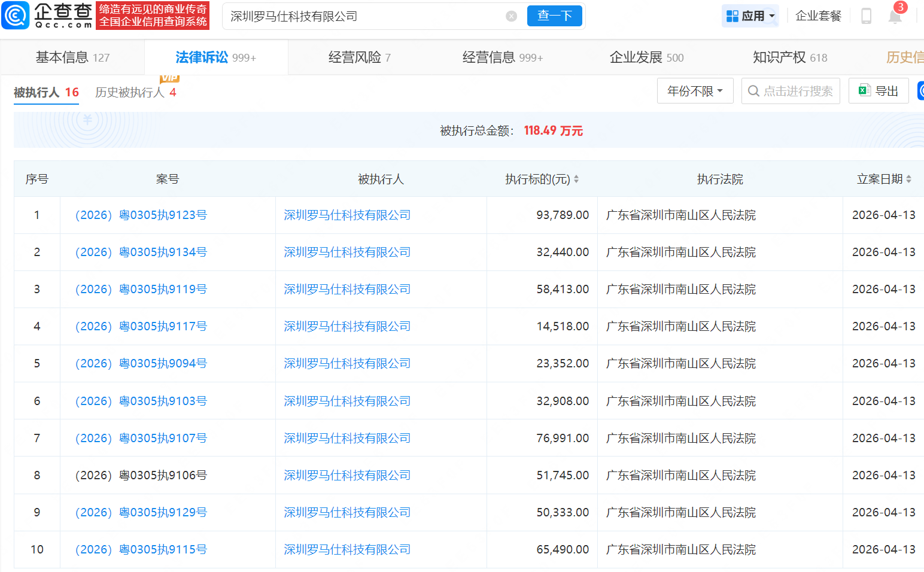Viewport: 924px width, 572px height.
Task: Click company name link in row 5
Action: tap(347, 363)
